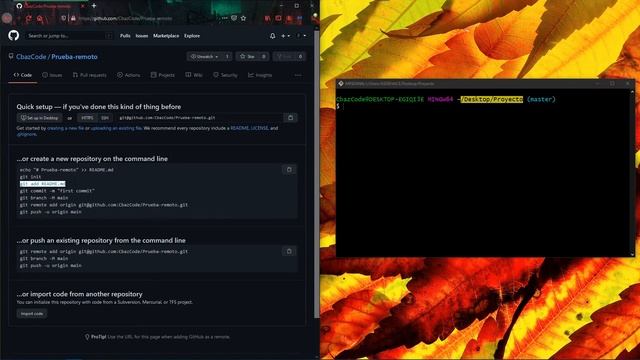Click the Git Bash terminal scrollbar
Viewport: 640px width, 360px height.
click(632, 173)
